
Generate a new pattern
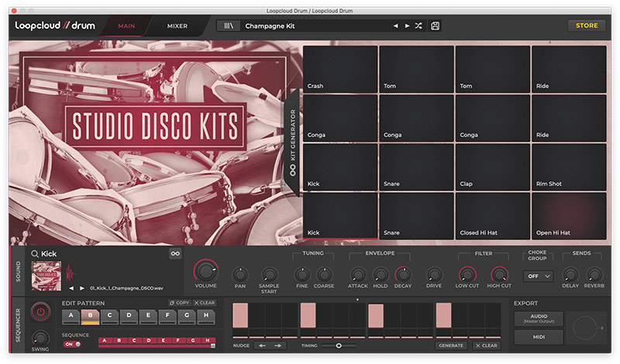(451, 346)
